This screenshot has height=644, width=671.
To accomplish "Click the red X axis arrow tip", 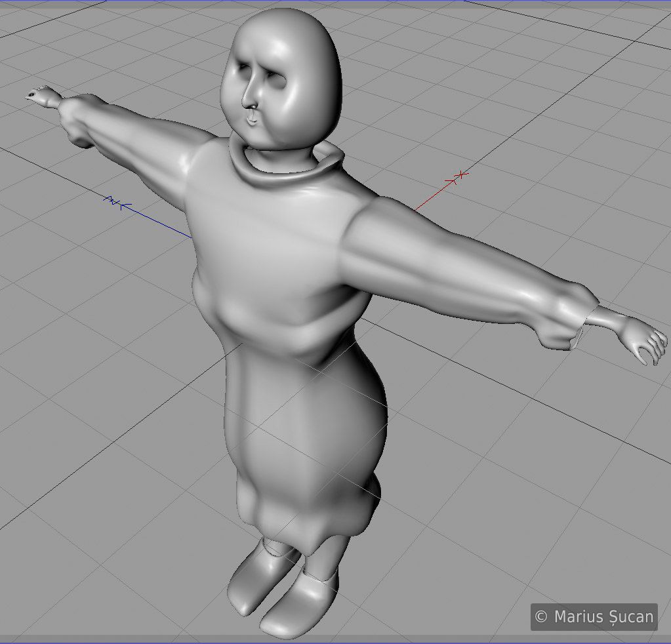I will (462, 174).
